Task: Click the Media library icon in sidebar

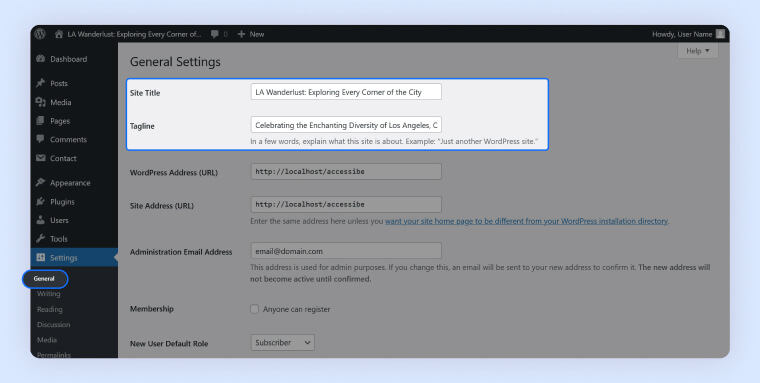Action: point(41,102)
